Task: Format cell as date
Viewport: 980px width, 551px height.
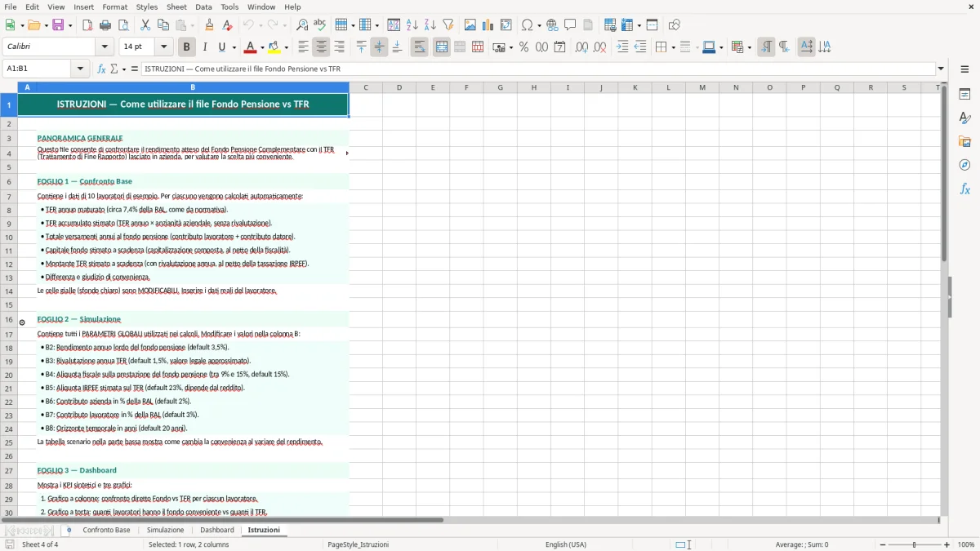Action: (x=559, y=47)
